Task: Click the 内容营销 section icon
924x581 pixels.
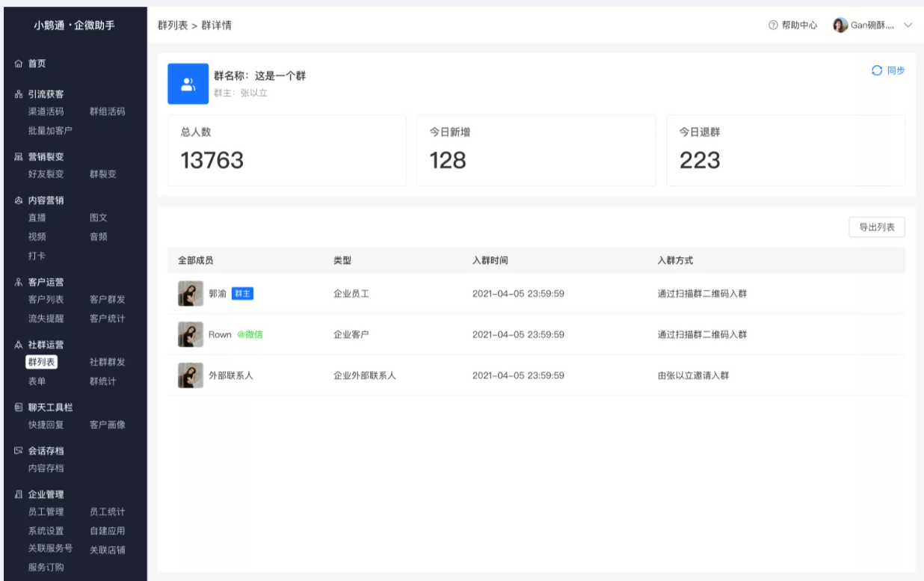Action: [19, 200]
